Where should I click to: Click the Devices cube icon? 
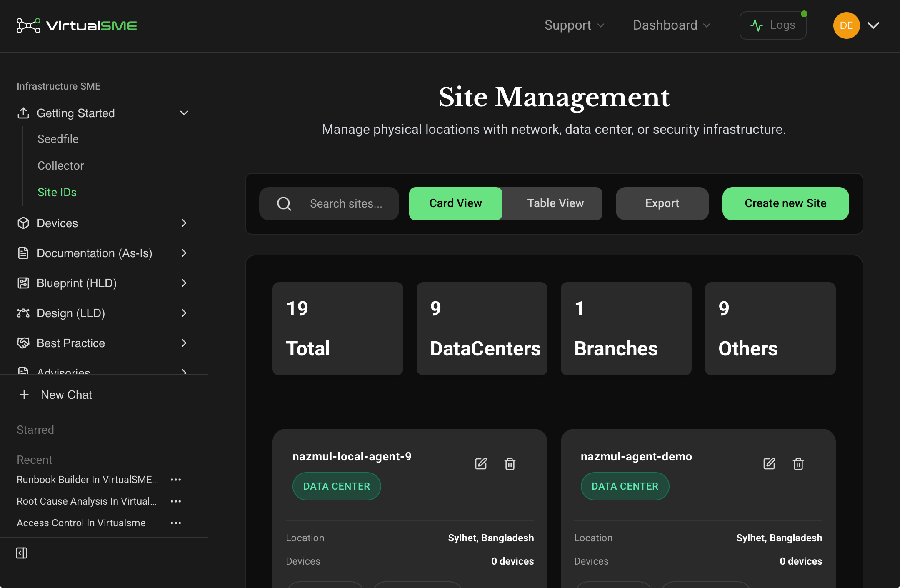(x=23, y=223)
